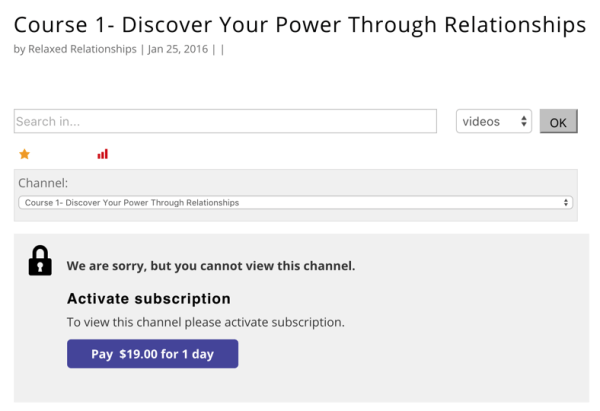The height and width of the screenshot is (411, 600).
Task: Click the Course 1 page title heading
Action: [300, 22]
